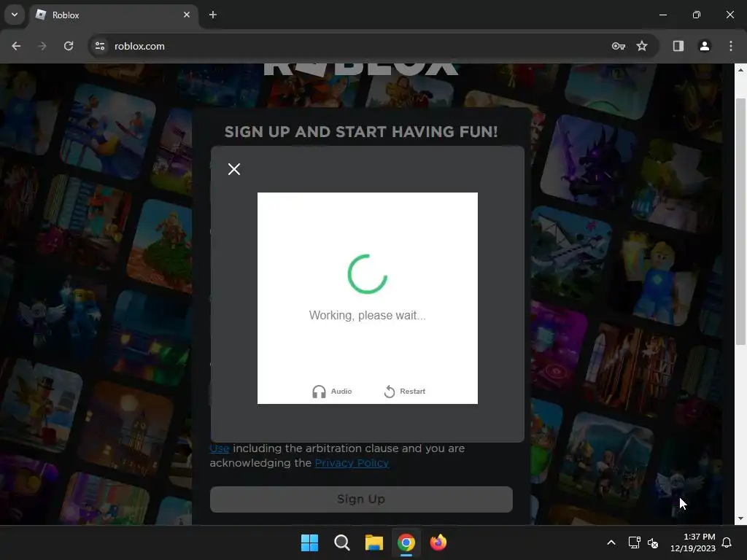Click the muted volume tray icon
The width and height of the screenshot is (747, 560).
[x=653, y=542]
